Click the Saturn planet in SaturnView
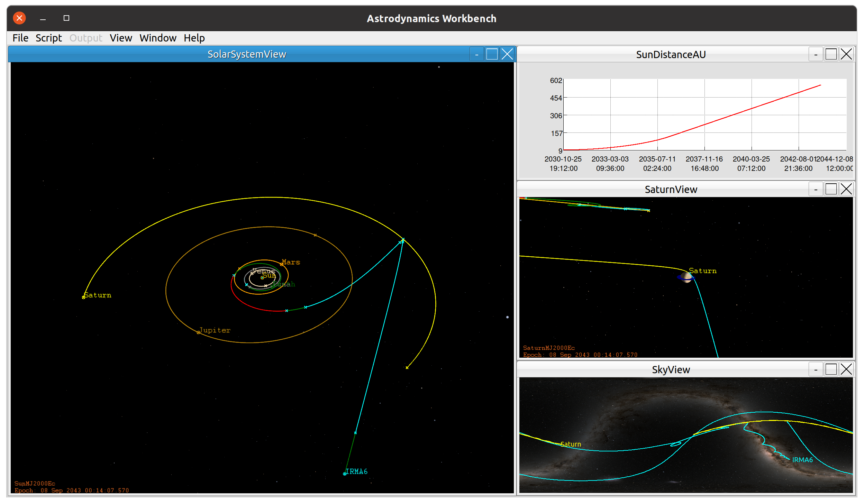 click(686, 277)
